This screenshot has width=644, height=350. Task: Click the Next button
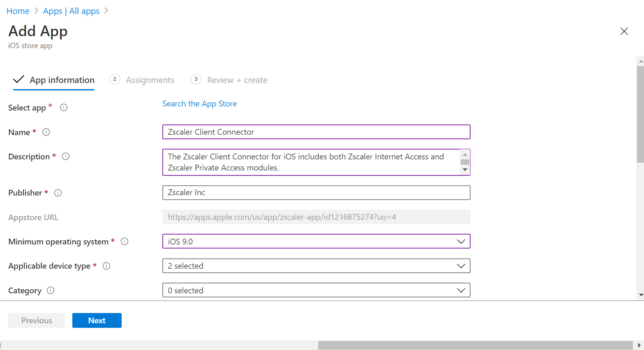point(97,320)
